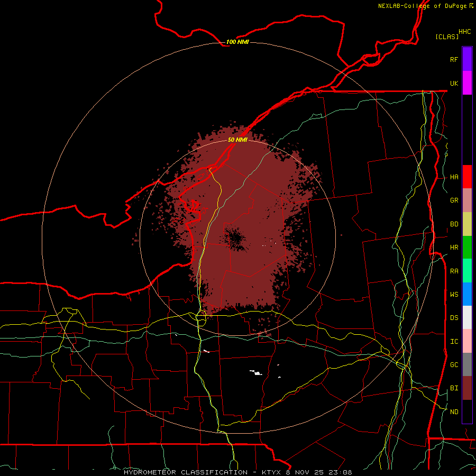Click the DS legend label
The height and width of the screenshot is (476, 476).
[x=454, y=318]
